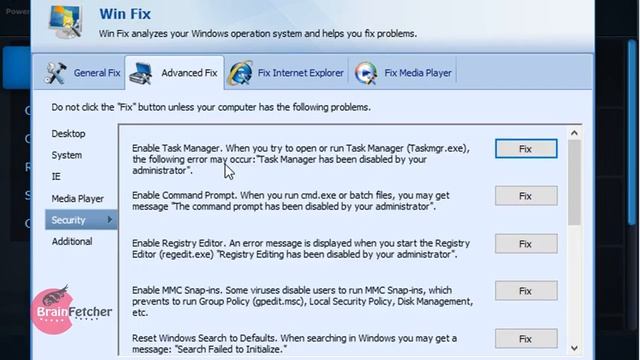
Task: Select Security category in sidebar
Action: pos(81,220)
